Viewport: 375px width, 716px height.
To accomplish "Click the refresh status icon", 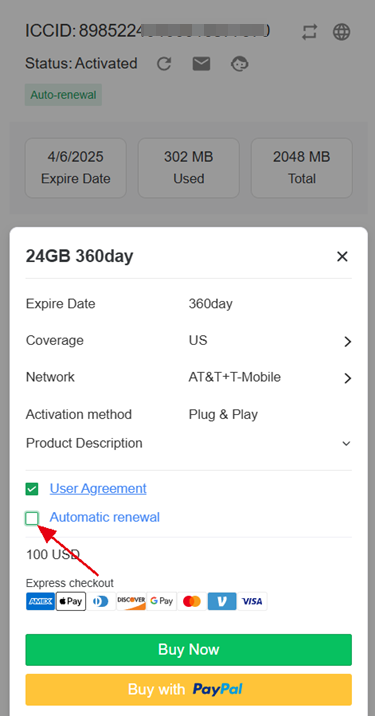I will [164, 63].
